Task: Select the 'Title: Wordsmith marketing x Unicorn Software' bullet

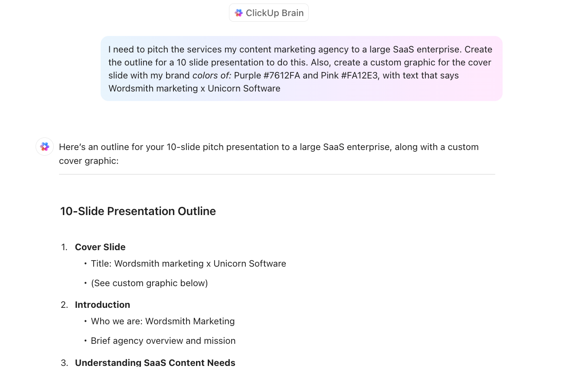Action: [188, 264]
